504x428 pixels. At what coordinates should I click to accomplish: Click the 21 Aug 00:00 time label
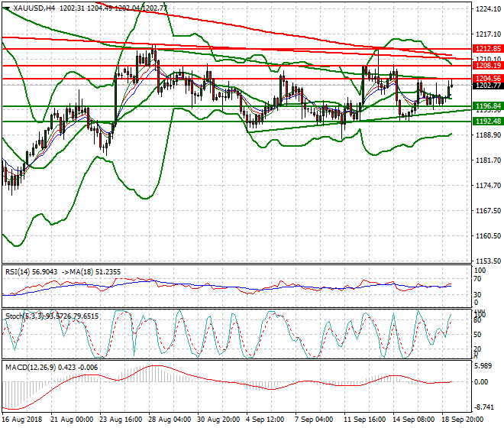tap(72, 420)
